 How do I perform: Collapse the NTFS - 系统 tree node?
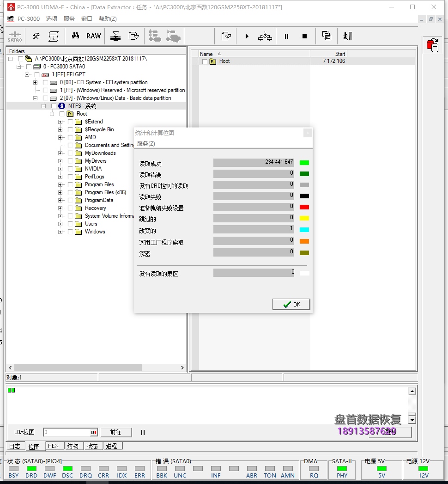tap(44, 106)
